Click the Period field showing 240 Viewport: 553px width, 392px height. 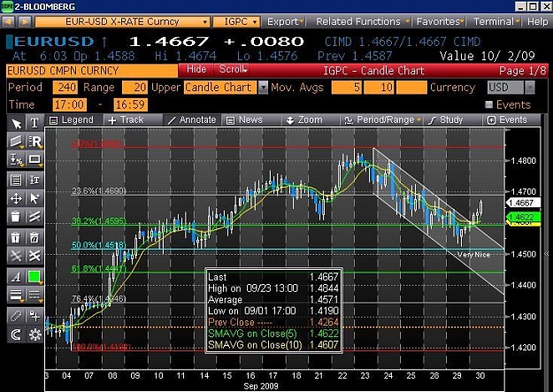pos(65,87)
